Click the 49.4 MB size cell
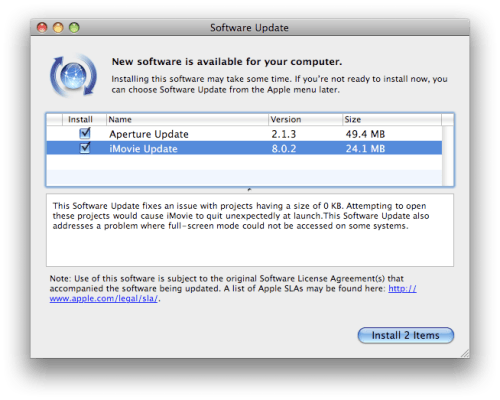 point(365,134)
